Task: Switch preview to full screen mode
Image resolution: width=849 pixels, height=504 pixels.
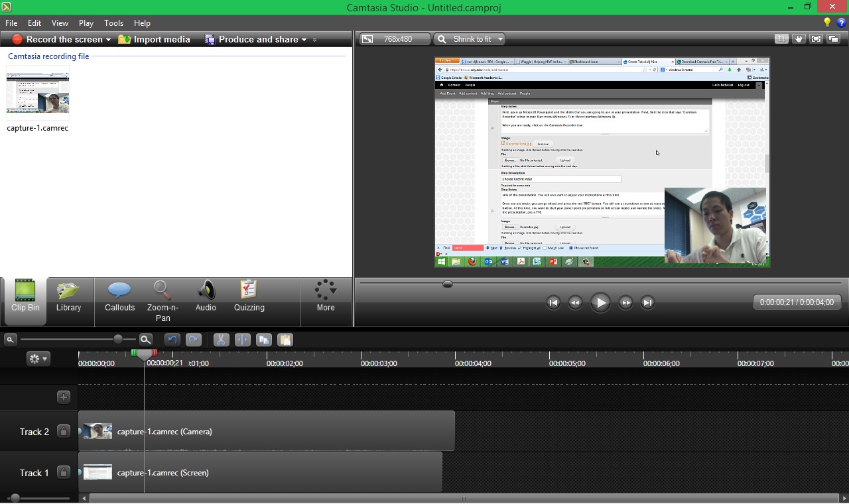Action: coord(816,39)
